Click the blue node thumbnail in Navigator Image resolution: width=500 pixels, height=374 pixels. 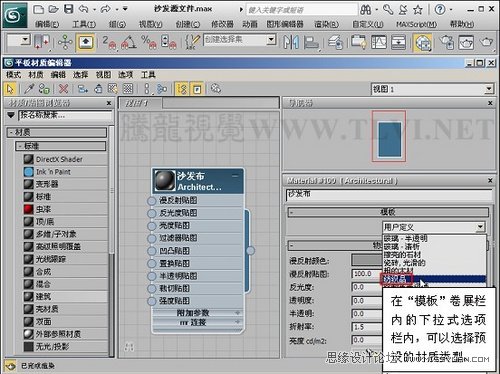click(x=389, y=139)
